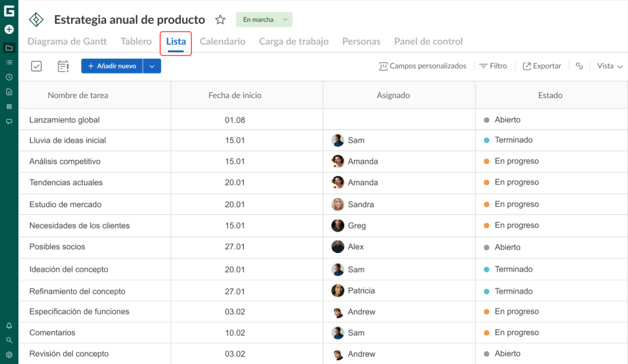Click Alex's avatar on Posibles socios
This screenshot has width=628, height=364.
click(x=338, y=247)
